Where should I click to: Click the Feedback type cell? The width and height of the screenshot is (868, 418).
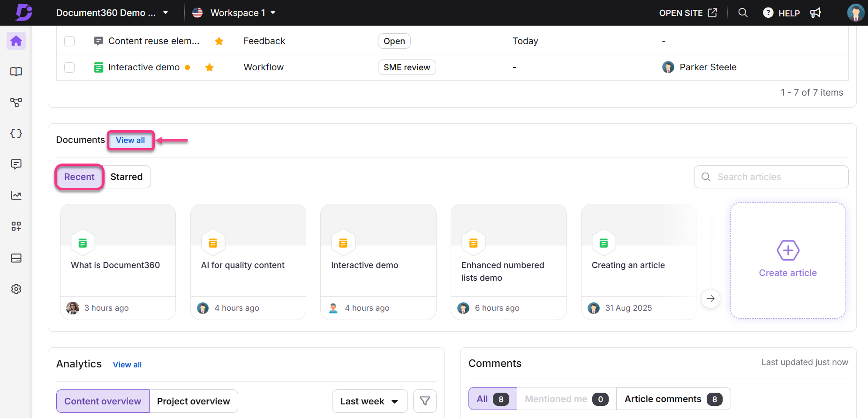click(264, 41)
